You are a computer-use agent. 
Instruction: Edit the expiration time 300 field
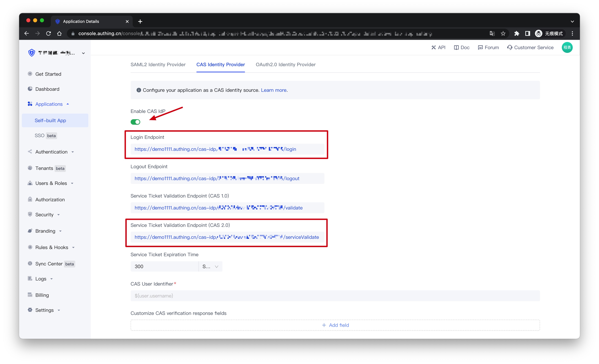165,266
